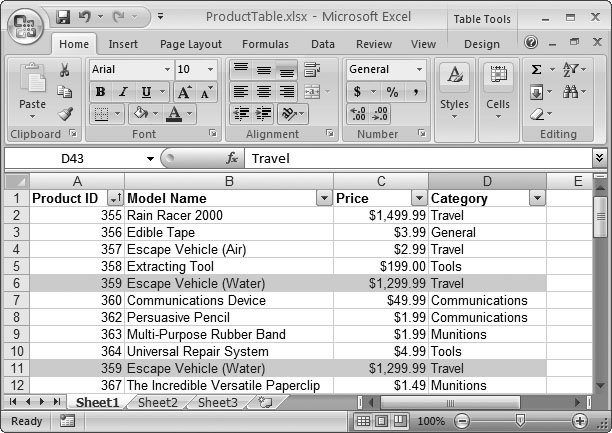Toggle Italic formatting

[x=122, y=92]
